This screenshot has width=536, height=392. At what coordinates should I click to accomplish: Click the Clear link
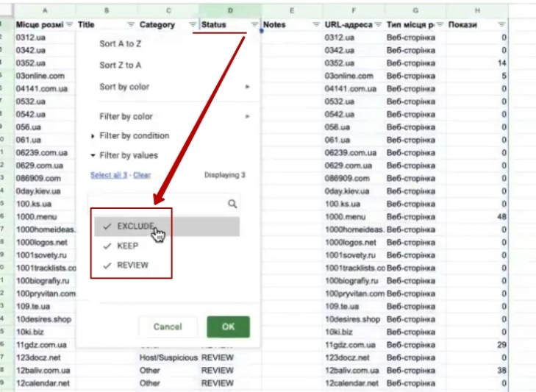pyautogui.click(x=142, y=175)
